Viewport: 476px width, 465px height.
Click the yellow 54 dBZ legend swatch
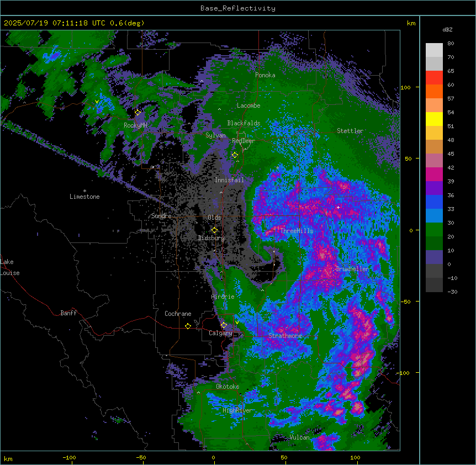pos(434,119)
